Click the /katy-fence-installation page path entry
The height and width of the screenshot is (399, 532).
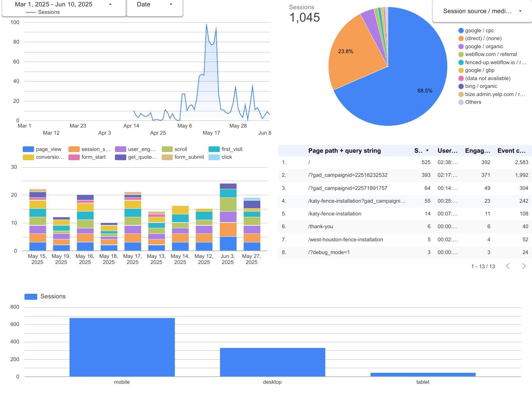[334, 214]
